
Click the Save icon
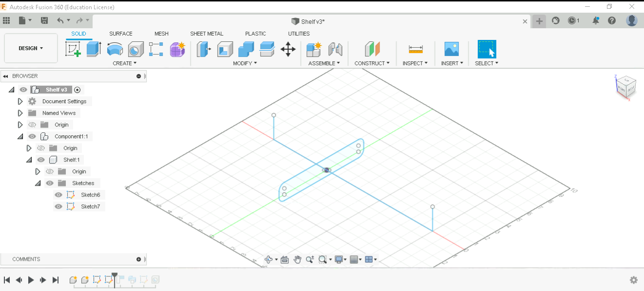(x=44, y=20)
